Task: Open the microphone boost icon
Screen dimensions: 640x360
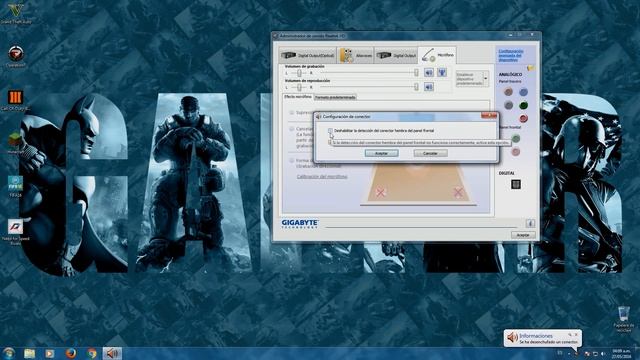Action: (442, 73)
